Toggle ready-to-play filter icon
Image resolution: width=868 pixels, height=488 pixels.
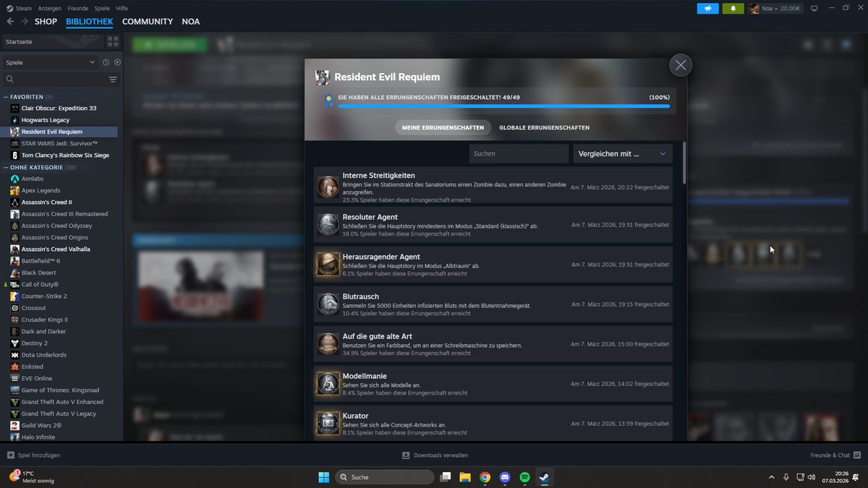117,62
